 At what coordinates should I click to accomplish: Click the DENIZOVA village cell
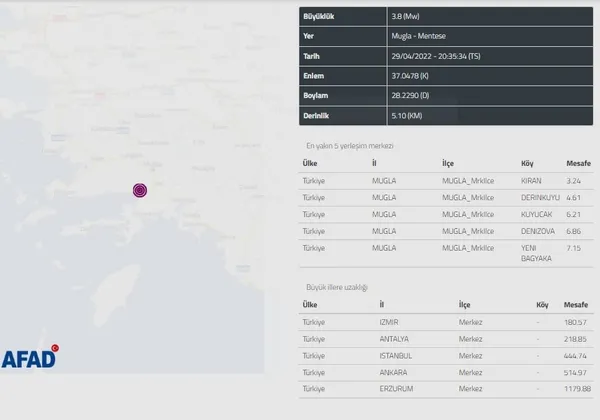point(538,231)
